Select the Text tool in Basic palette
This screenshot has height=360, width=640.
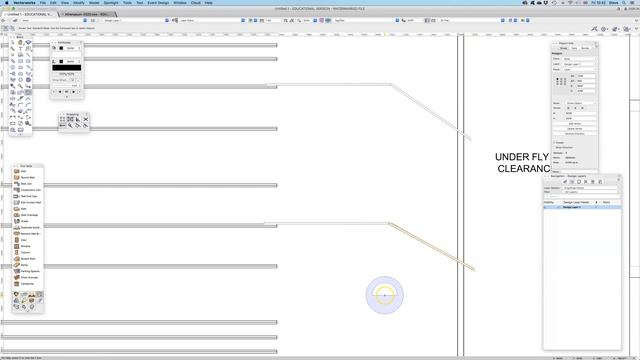(x=20, y=49)
